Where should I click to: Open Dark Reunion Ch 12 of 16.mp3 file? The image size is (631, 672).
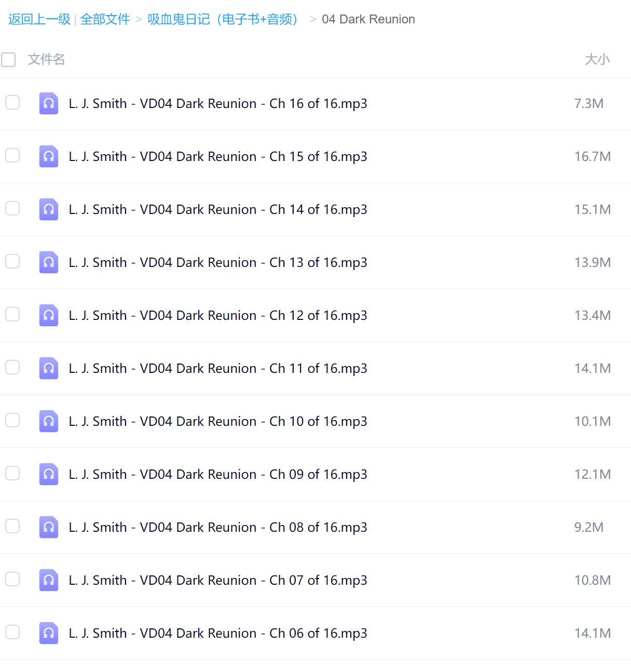coord(218,315)
